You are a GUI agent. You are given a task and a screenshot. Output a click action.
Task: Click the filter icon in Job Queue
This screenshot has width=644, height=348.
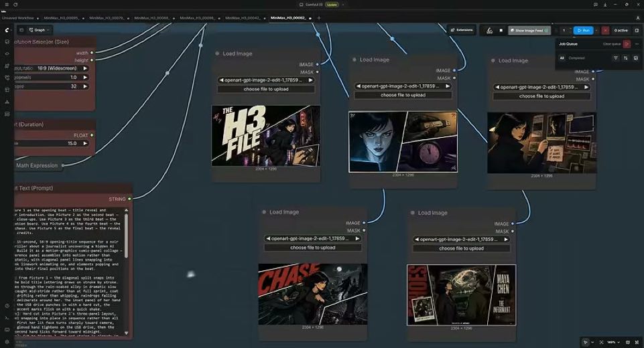pyautogui.click(x=616, y=58)
